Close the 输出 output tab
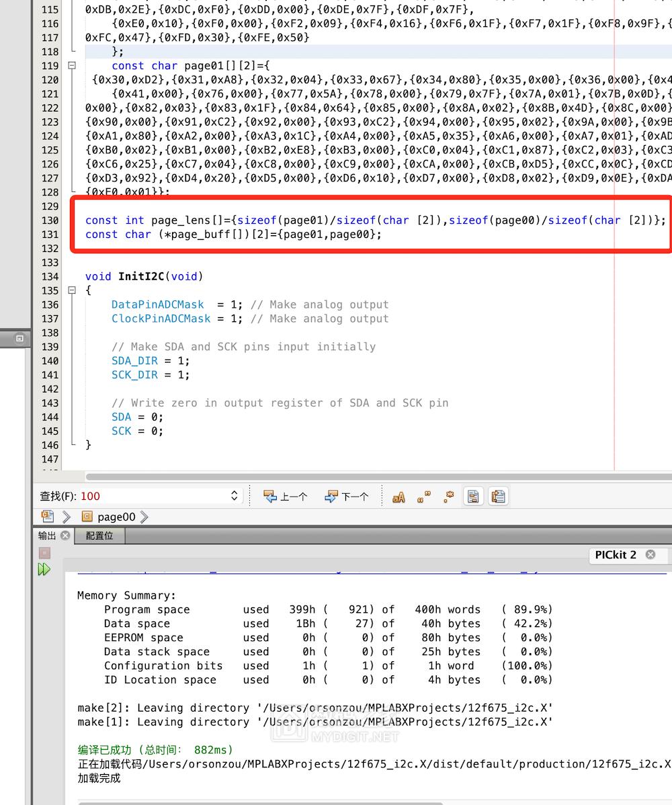The height and width of the screenshot is (805, 672). 65,536
